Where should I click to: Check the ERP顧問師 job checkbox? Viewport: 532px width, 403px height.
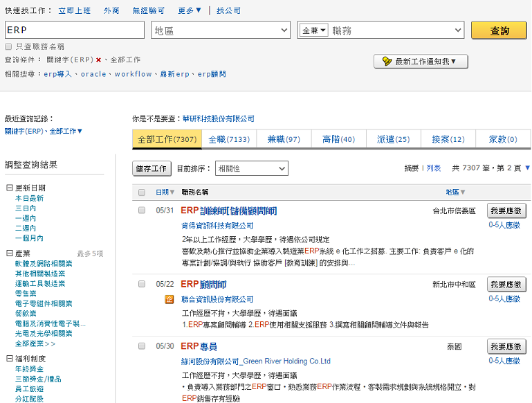142,285
